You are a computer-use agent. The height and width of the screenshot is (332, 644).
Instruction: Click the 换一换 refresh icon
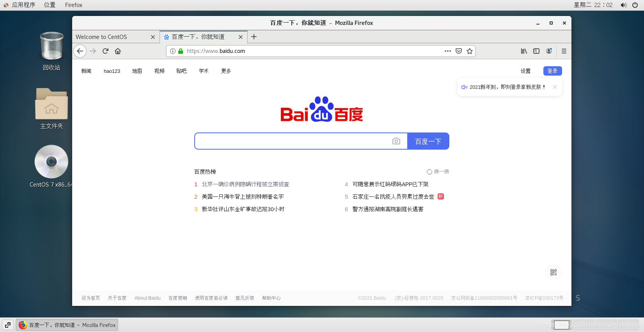coord(429,172)
